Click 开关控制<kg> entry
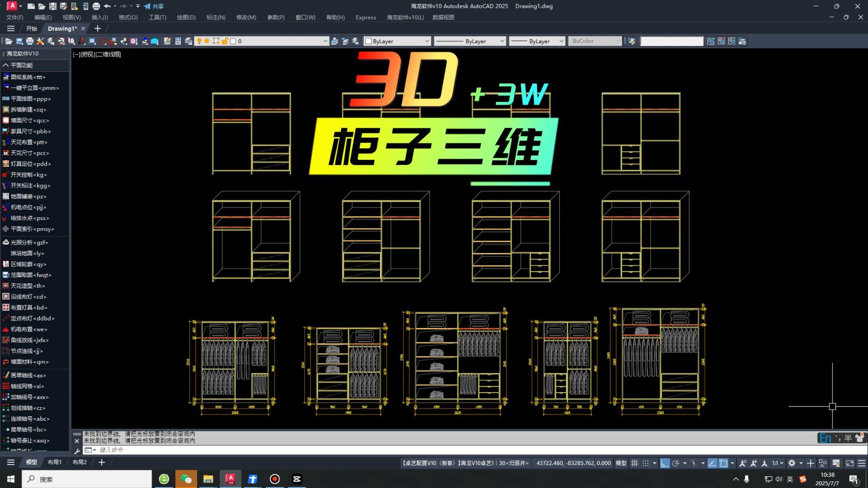Viewport: 868px width, 488px height. (29, 175)
